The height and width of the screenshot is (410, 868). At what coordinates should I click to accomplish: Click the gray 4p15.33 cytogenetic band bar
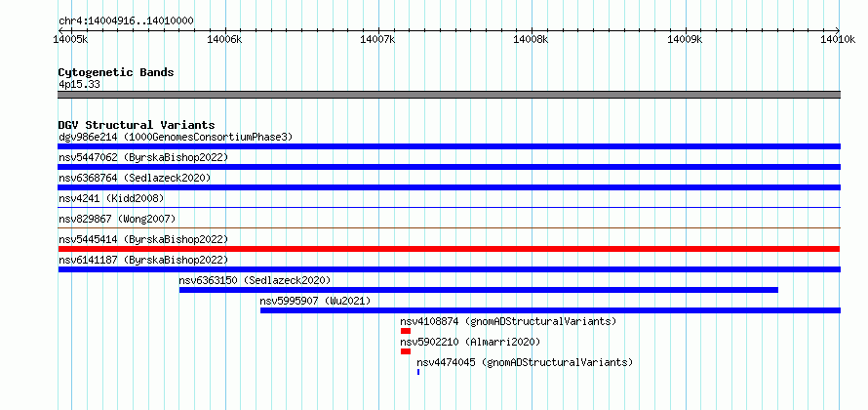449,94
